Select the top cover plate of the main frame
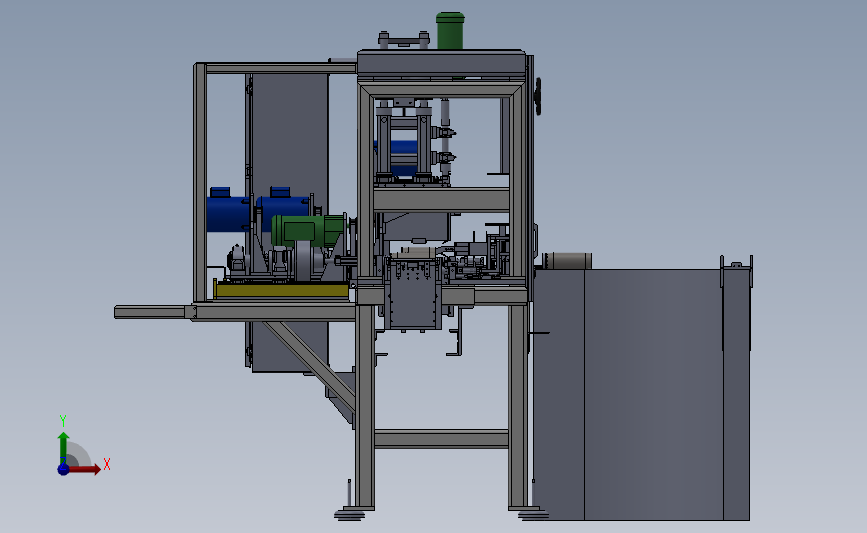 pos(441,64)
